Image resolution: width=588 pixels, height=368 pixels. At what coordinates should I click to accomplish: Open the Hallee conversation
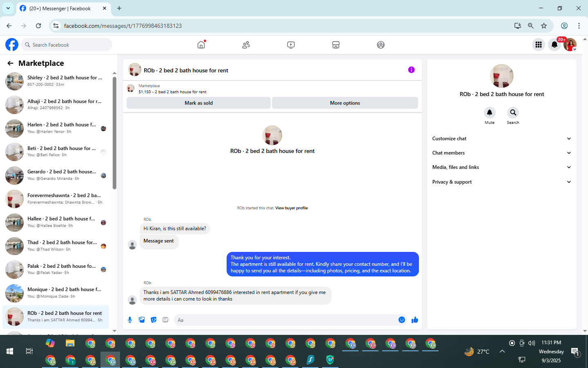56,222
